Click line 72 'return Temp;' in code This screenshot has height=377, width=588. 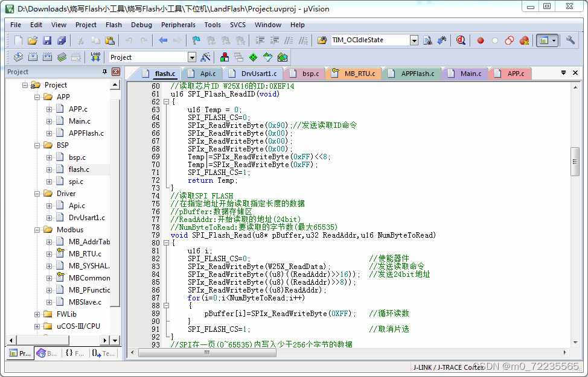[213, 180]
